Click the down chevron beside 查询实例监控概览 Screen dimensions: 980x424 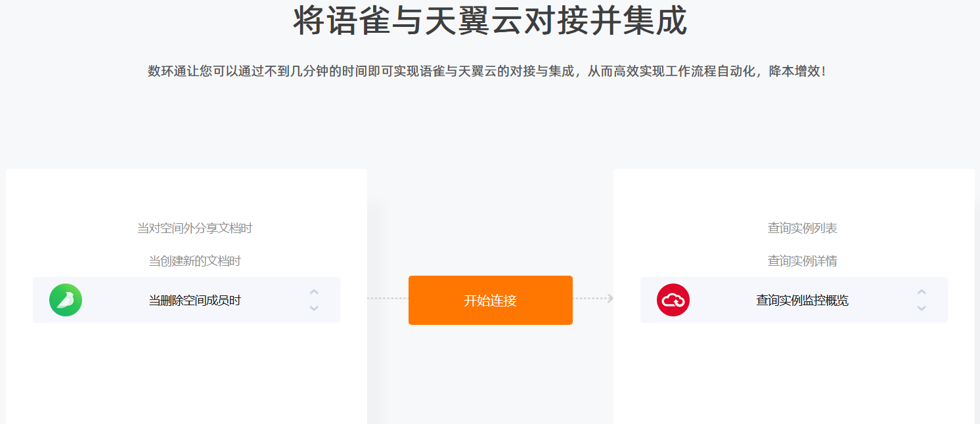click(x=922, y=308)
